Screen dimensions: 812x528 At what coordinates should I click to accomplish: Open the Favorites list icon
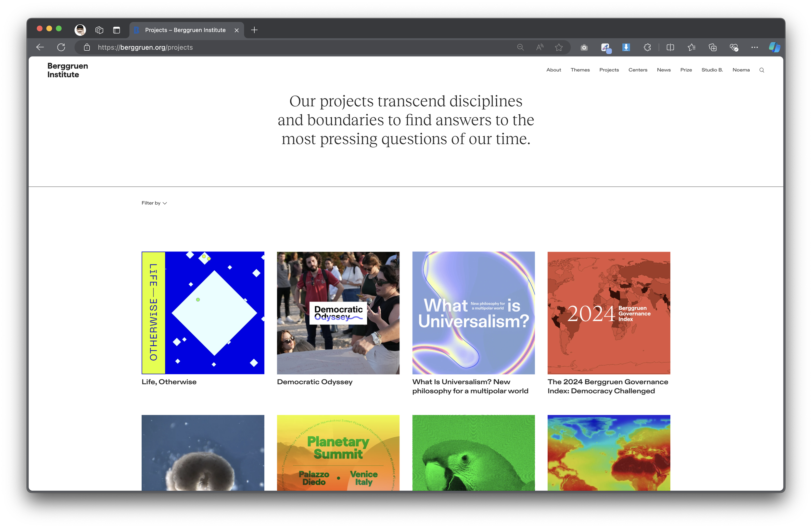click(x=691, y=47)
